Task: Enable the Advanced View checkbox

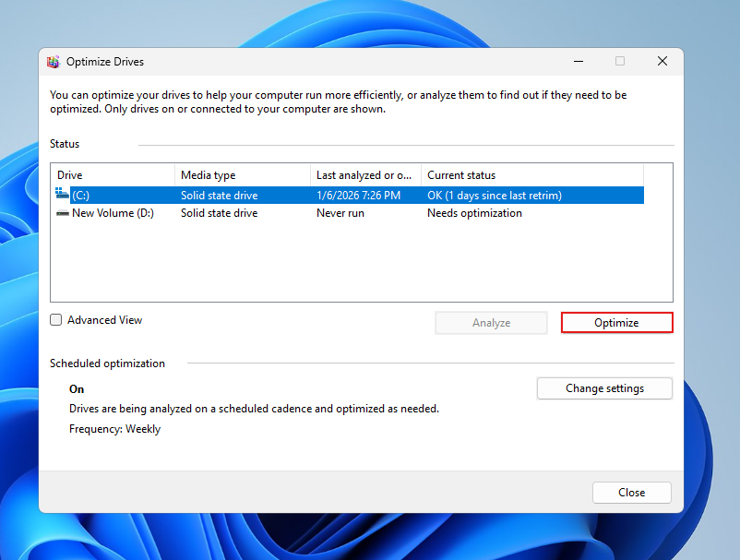Action: pyautogui.click(x=56, y=320)
